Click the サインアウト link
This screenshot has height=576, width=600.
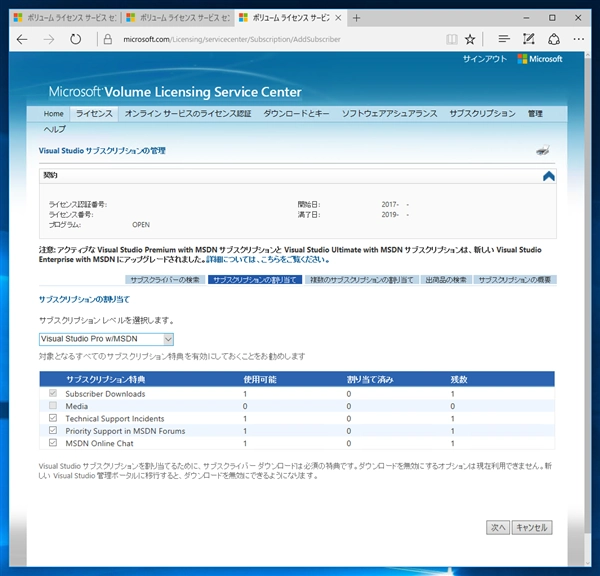(x=485, y=59)
